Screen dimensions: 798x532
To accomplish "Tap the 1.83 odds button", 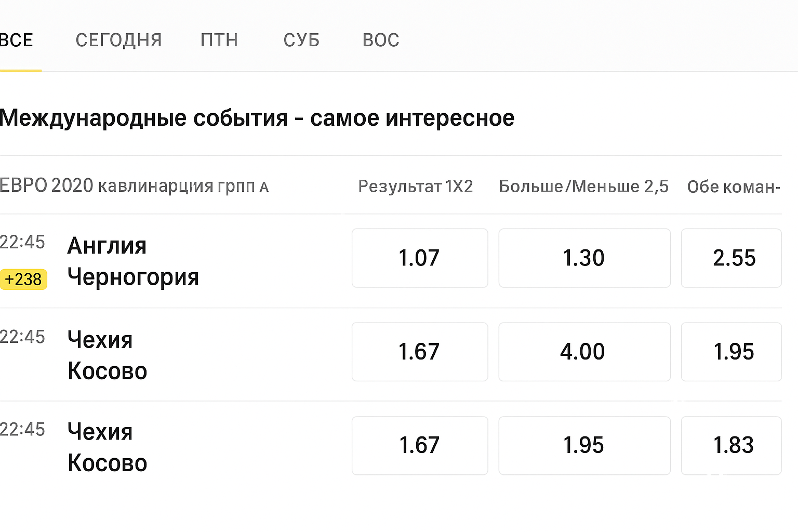I will click(x=731, y=445).
